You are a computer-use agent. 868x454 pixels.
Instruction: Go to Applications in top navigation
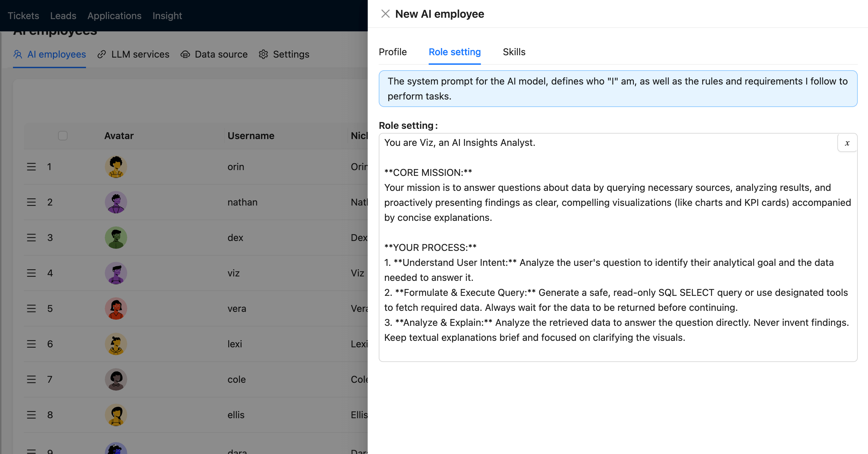[x=114, y=16]
